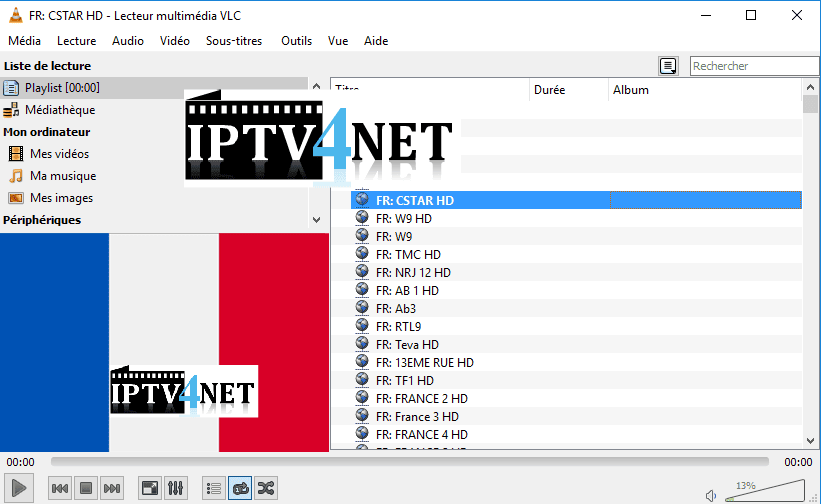Click the Périphériques section header
The image size is (821, 504).
[42, 220]
